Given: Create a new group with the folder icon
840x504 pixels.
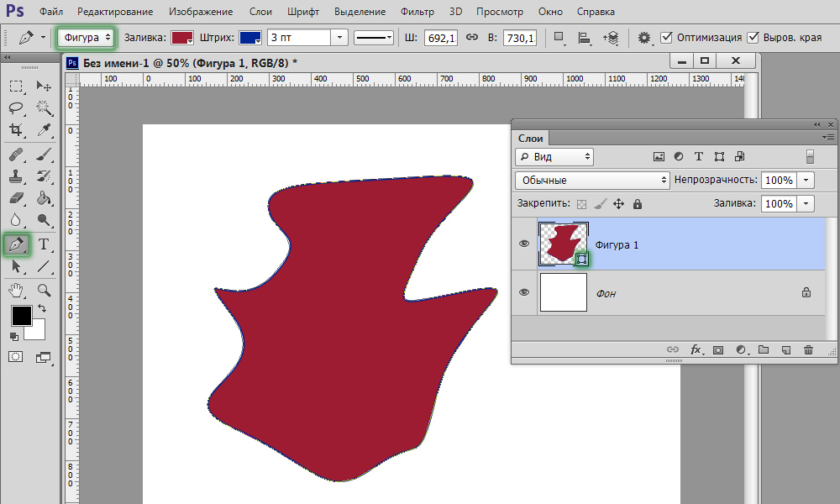Looking at the screenshot, I should 764,349.
